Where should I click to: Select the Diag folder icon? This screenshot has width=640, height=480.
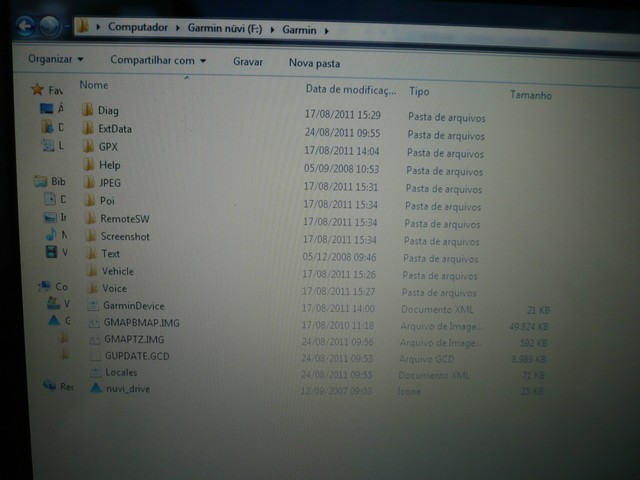point(87,110)
